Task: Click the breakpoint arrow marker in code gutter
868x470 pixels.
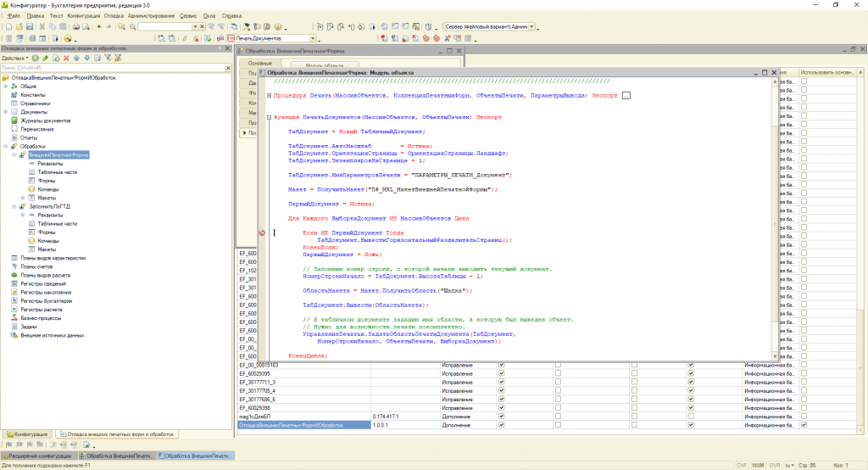Action: tap(261, 232)
